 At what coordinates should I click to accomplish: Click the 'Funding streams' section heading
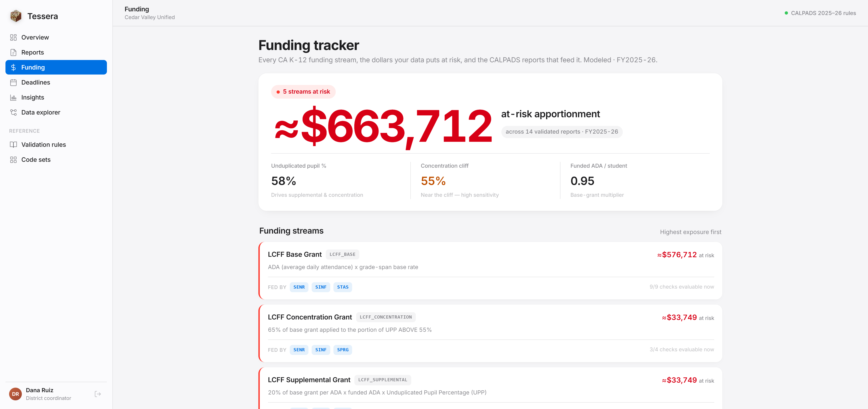(x=291, y=231)
